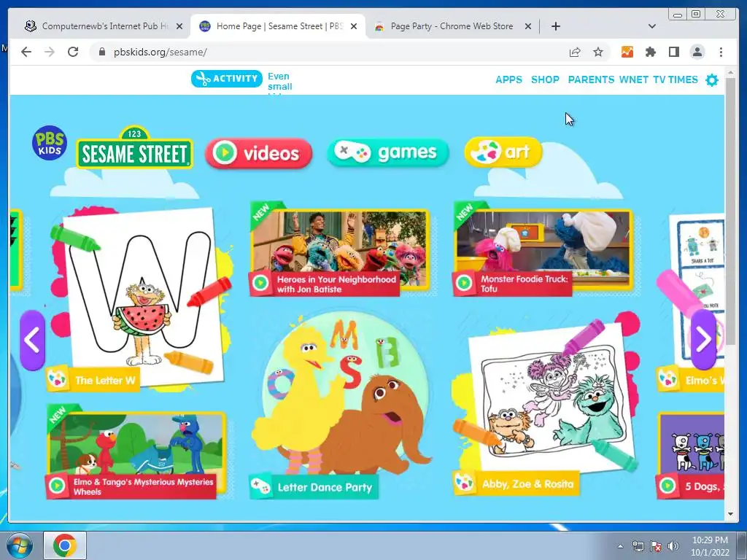Open the Action Center flag tray icon
The image size is (747, 560).
tap(656, 546)
